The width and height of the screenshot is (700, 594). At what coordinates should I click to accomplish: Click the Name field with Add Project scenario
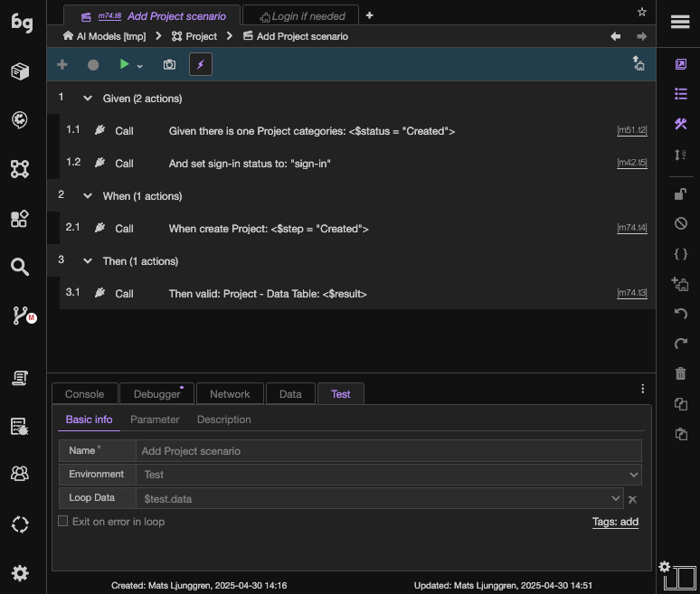coord(388,451)
